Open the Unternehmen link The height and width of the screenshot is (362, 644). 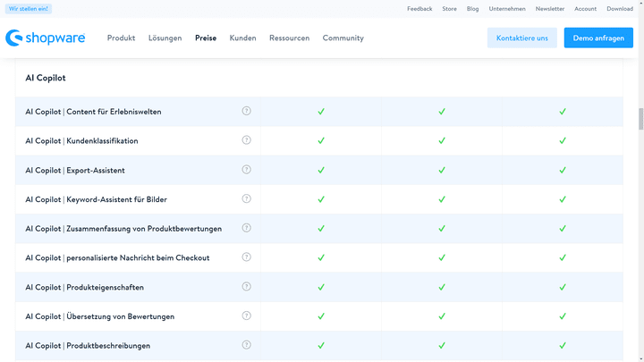click(x=507, y=9)
